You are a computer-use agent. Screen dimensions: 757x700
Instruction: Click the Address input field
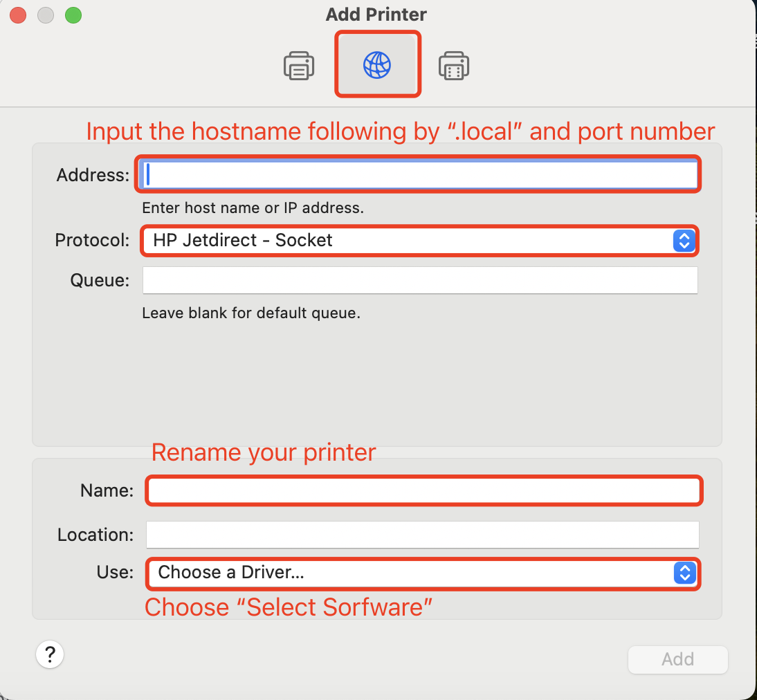click(x=419, y=174)
